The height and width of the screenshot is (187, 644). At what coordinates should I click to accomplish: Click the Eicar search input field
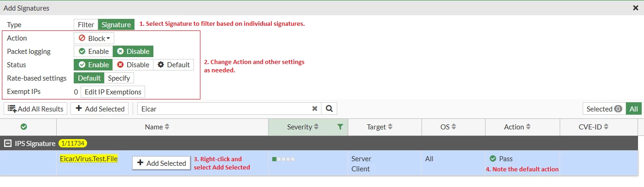223,109
